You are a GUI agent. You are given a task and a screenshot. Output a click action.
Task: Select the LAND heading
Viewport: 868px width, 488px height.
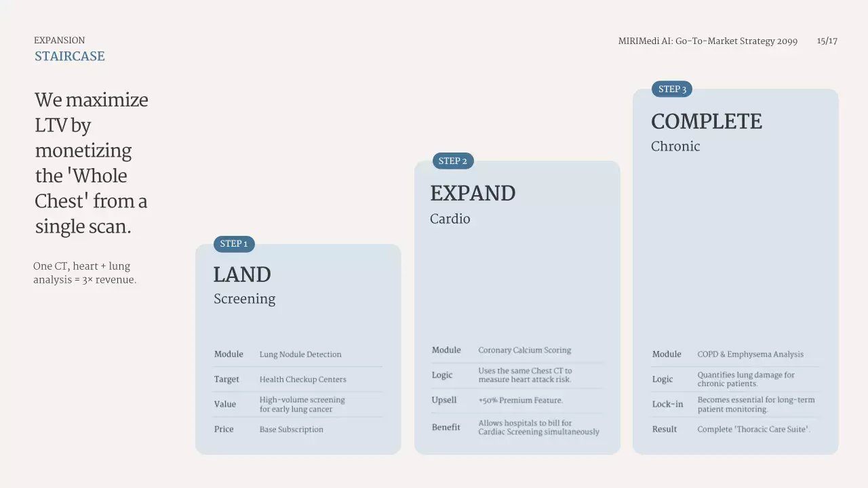click(242, 274)
